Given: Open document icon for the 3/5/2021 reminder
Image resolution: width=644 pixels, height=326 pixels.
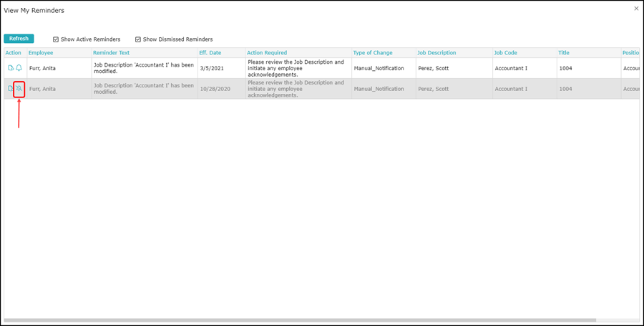Looking at the screenshot, I should 11,68.
